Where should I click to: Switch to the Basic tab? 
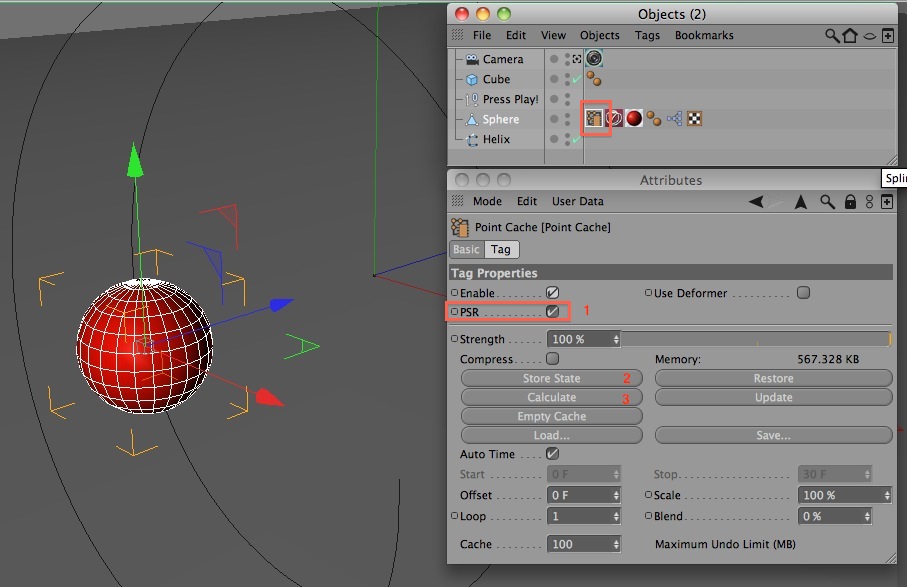467,249
